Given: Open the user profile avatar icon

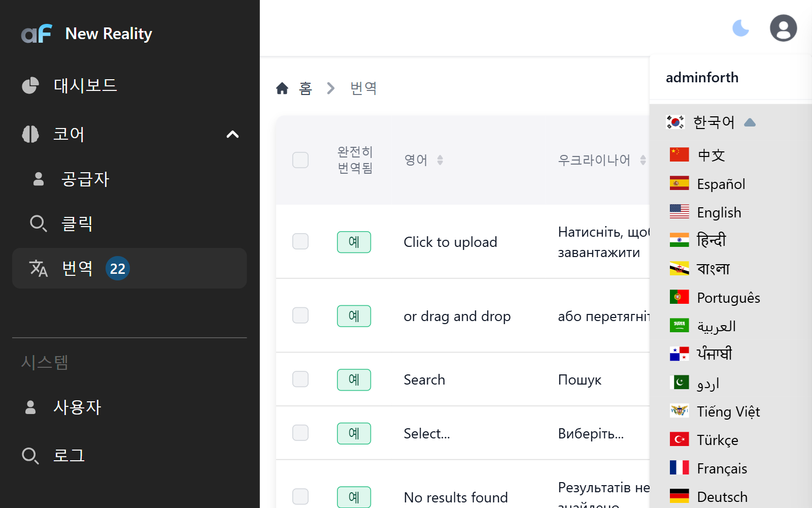Looking at the screenshot, I should (x=783, y=28).
